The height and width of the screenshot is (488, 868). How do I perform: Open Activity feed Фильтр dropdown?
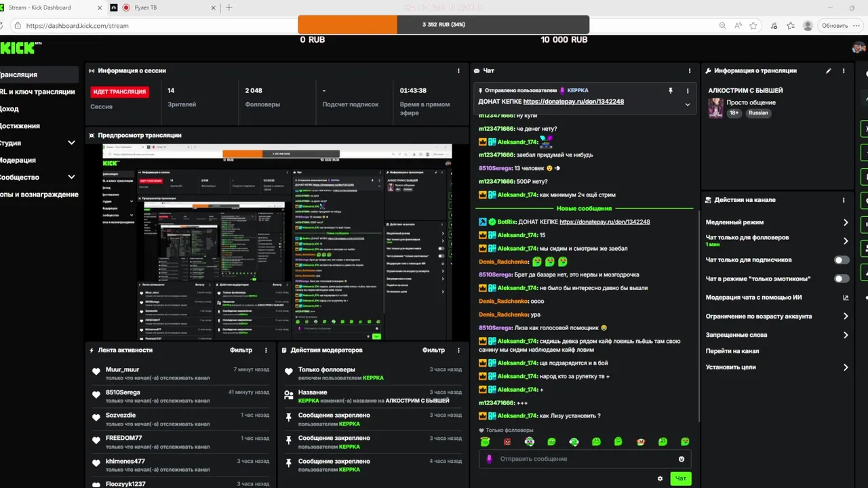pos(241,350)
